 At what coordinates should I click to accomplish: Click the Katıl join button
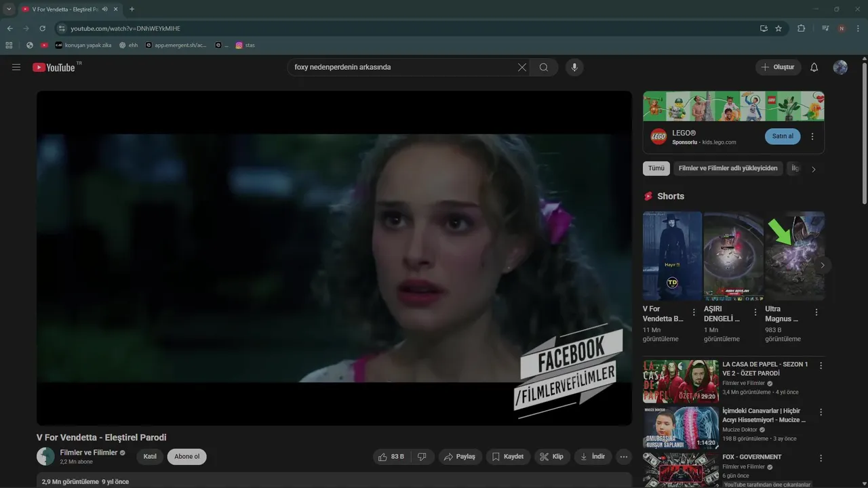coord(150,457)
